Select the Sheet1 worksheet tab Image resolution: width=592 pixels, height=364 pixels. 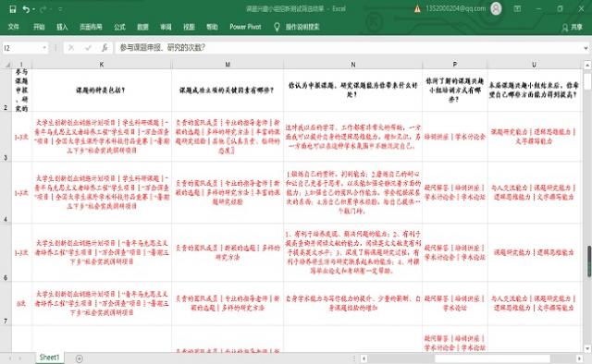[49, 358]
